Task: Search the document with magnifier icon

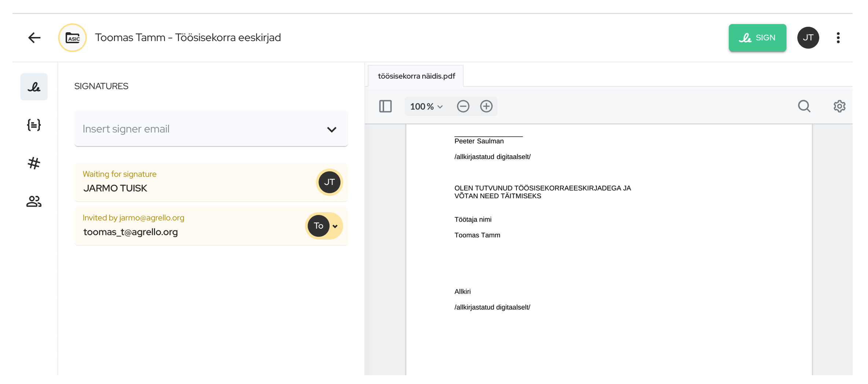Action: coord(804,106)
